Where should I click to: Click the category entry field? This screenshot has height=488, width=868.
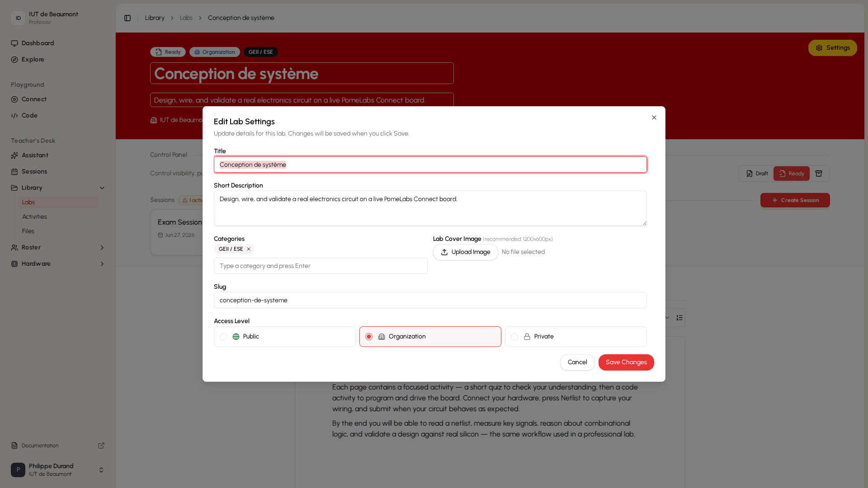tap(321, 266)
